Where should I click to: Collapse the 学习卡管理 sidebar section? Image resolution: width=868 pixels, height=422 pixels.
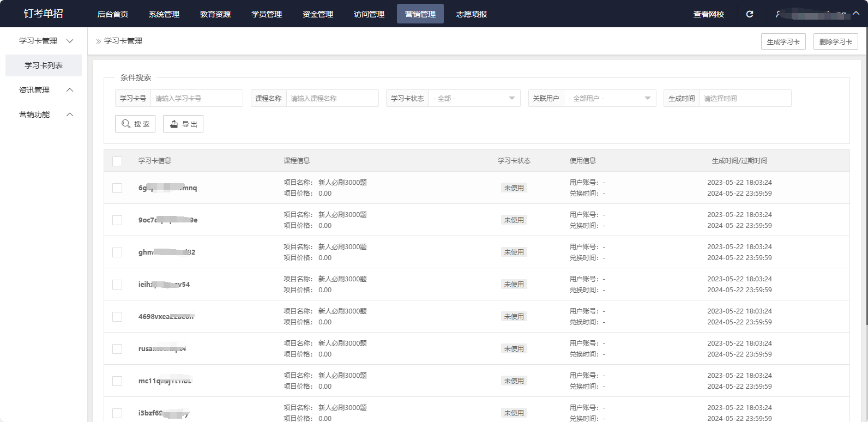70,41
